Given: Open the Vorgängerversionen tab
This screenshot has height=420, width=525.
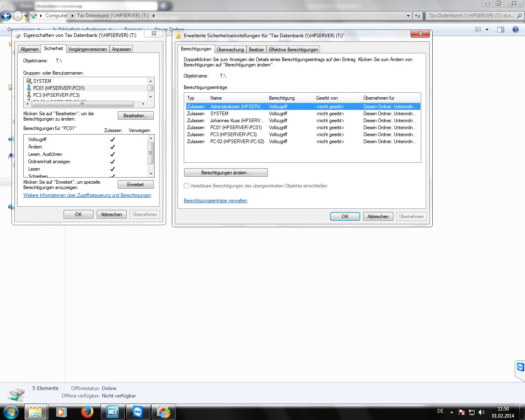Looking at the screenshot, I should pyautogui.click(x=87, y=49).
